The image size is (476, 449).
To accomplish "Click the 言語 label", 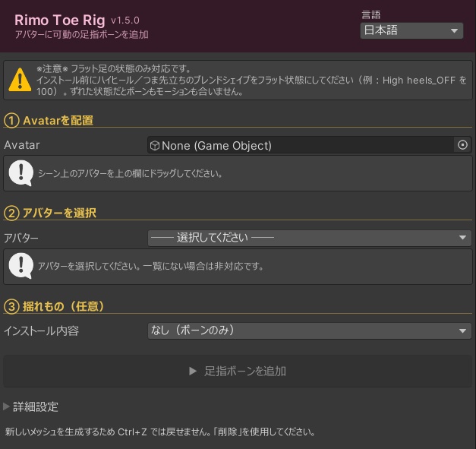I will tap(371, 14).
